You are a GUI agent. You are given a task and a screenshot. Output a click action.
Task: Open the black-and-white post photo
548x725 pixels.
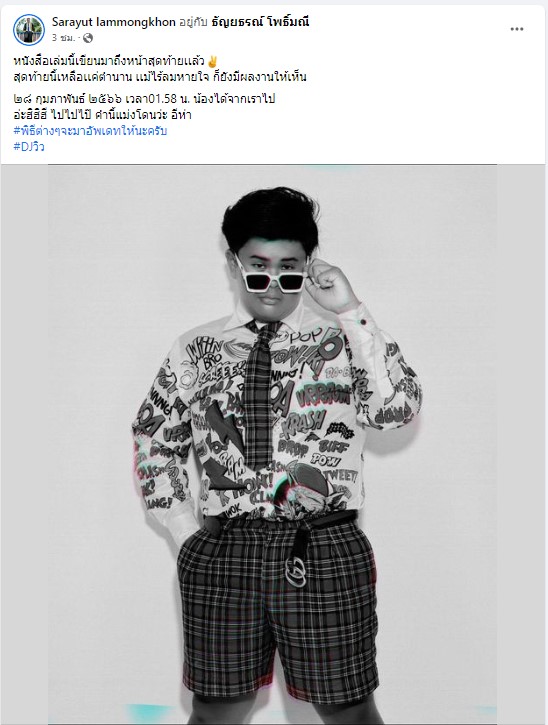273,445
